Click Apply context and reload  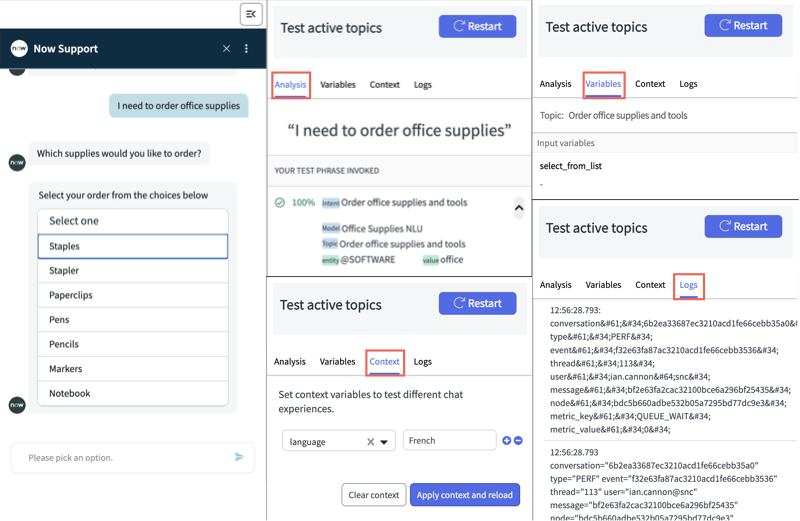click(x=465, y=494)
